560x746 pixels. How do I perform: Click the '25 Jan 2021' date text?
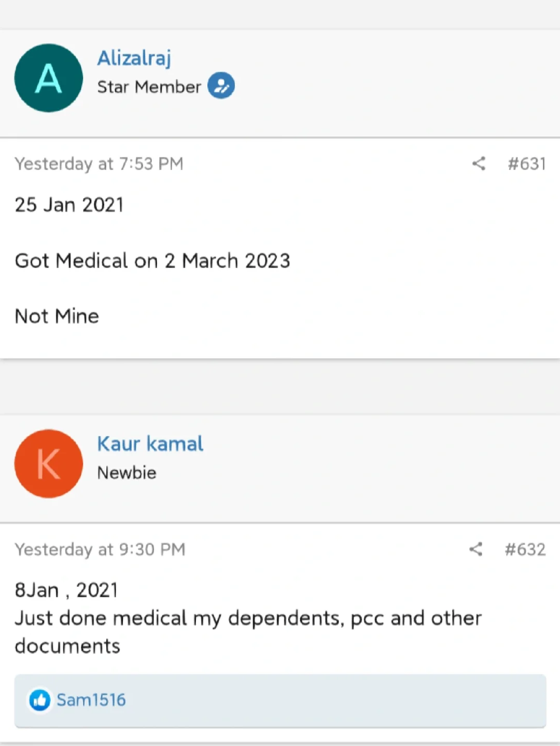click(x=69, y=205)
